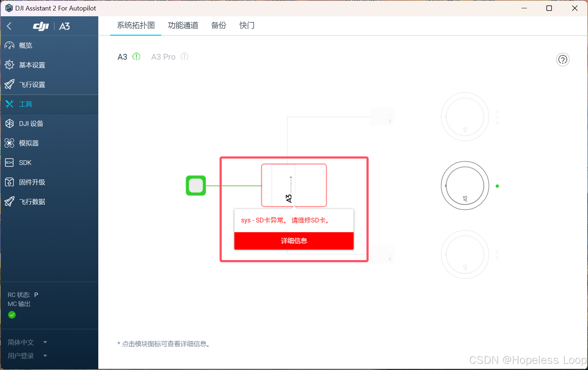Click the green computer node in topology
This screenshot has width=588, height=370.
(x=196, y=186)
